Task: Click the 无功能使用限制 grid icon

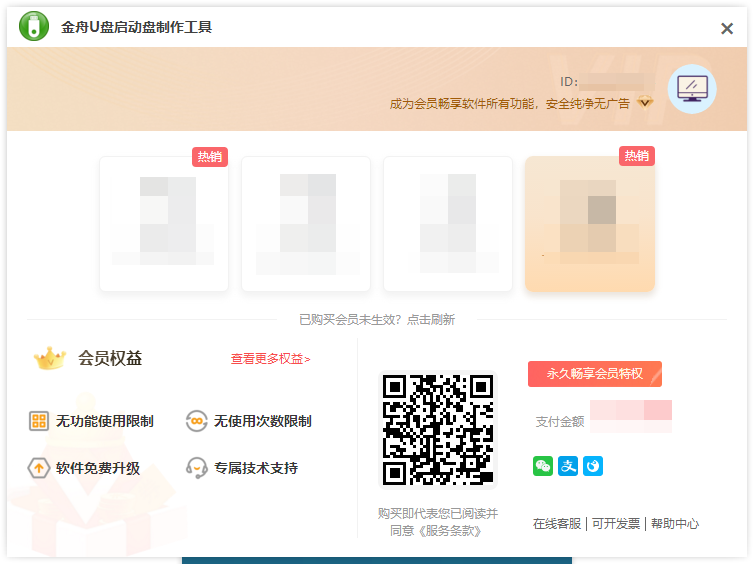Action: 38,421
